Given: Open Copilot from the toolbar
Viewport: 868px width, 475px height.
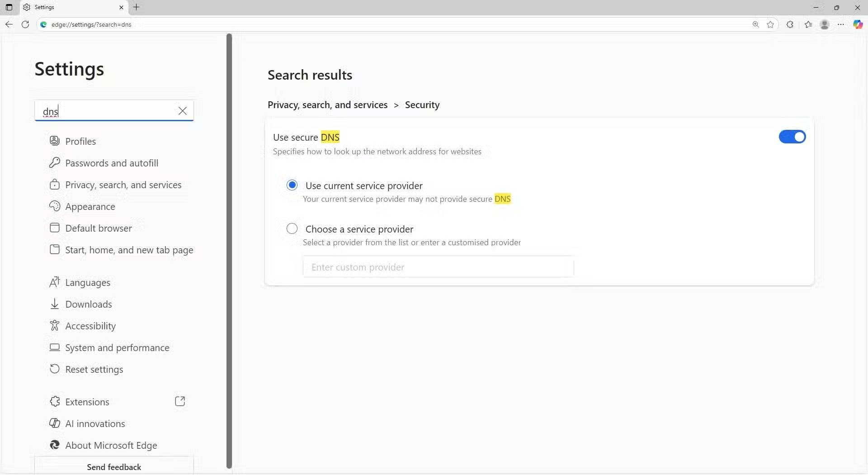Looking at the screenshot, I should click(857, 24).
